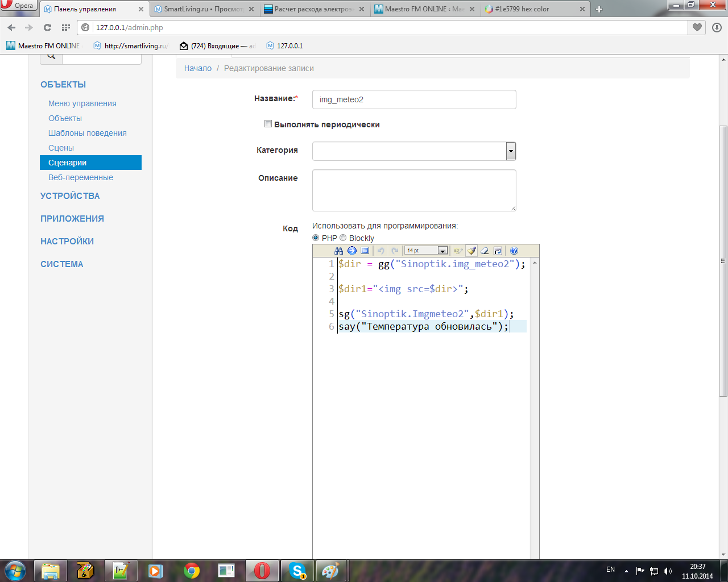Screen dimensions: 728x582
Task: Open the editor help question mark icon
Action: 514,251
